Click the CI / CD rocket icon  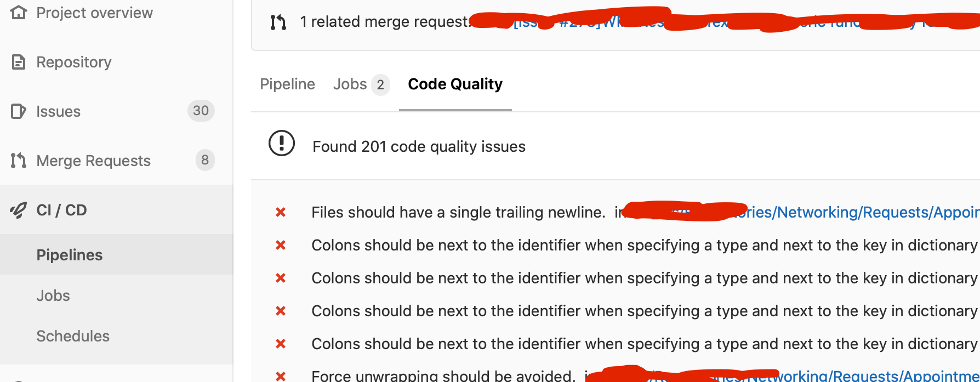19,210
